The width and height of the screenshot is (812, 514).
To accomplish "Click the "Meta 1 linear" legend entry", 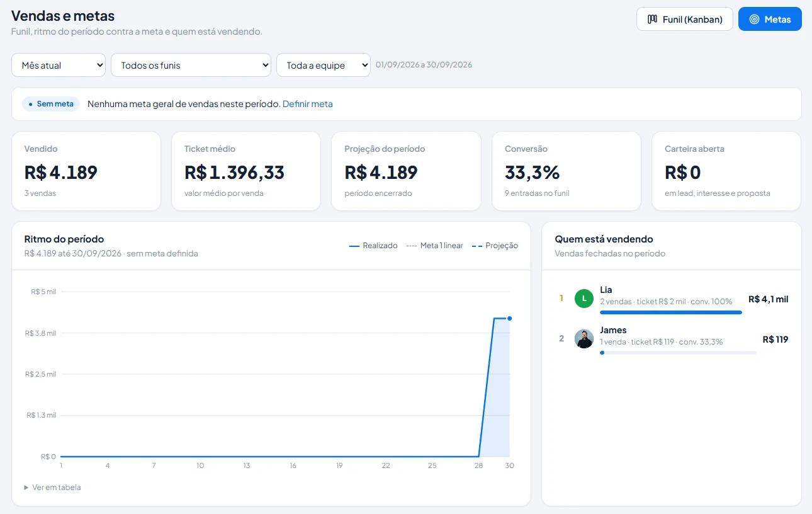I will click(x=435, y=246).
